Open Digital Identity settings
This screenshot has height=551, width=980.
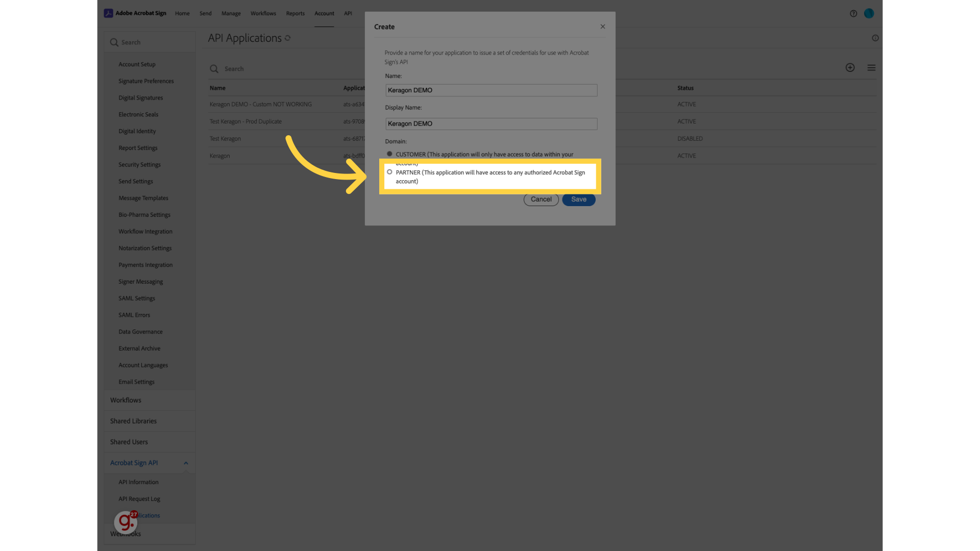(137, 131)
